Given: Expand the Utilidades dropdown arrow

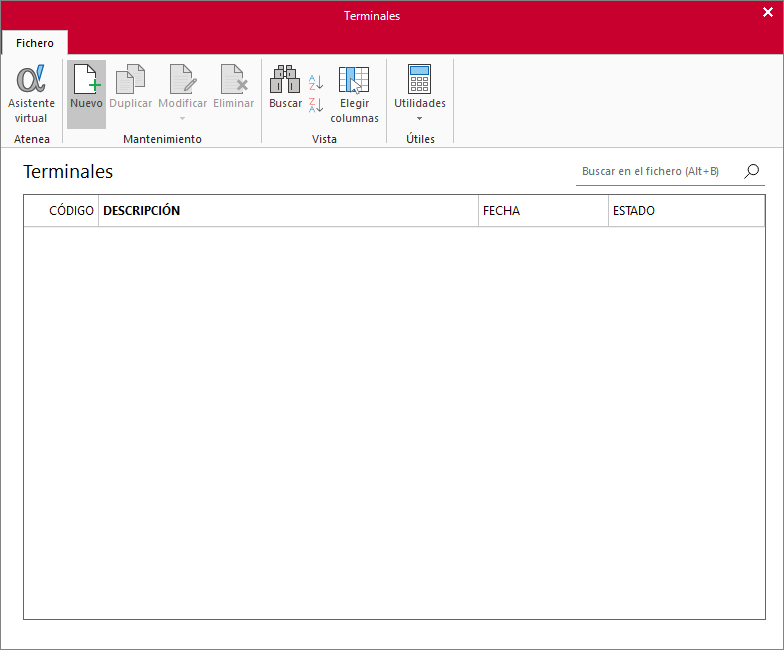Looking at the screenshot, I should tap(420, 118).
